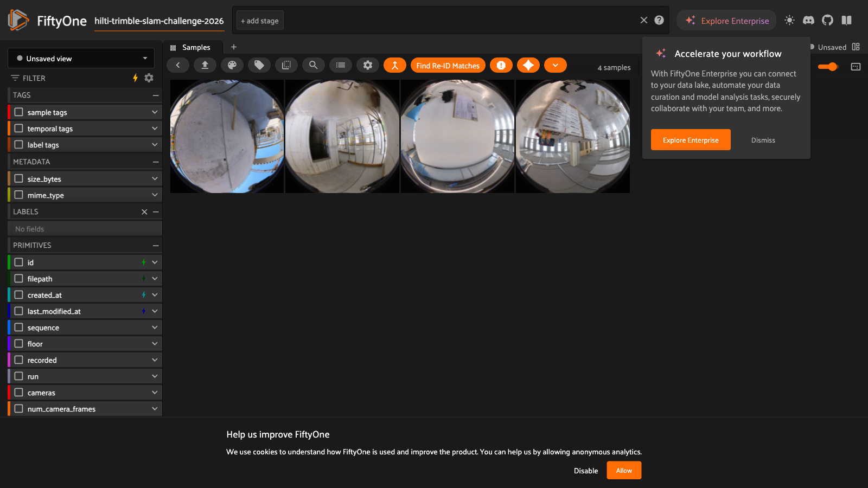The image size is (868, 488).
Task: Expand the mime_type filter chevron
Action: (x=155, y=195)
